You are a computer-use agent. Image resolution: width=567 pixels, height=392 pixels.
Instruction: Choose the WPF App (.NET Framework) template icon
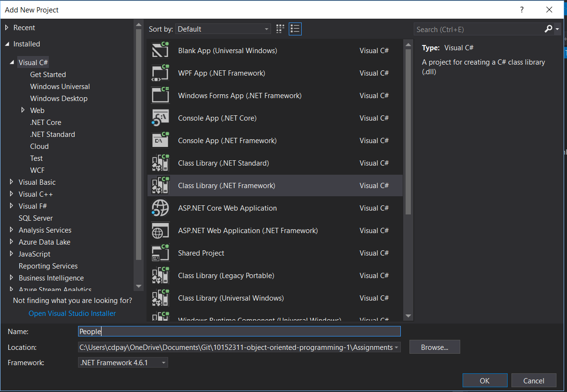[x=160, y=73]
